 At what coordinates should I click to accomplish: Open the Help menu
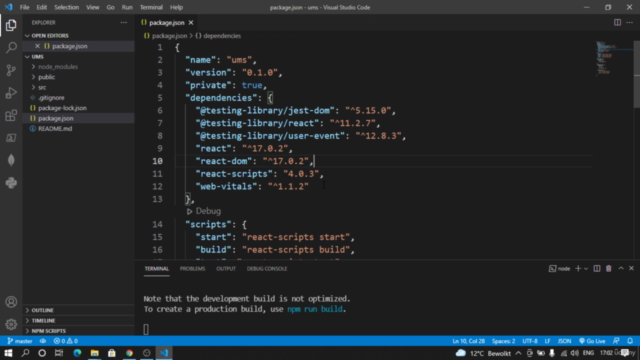(x=176, y=7)
